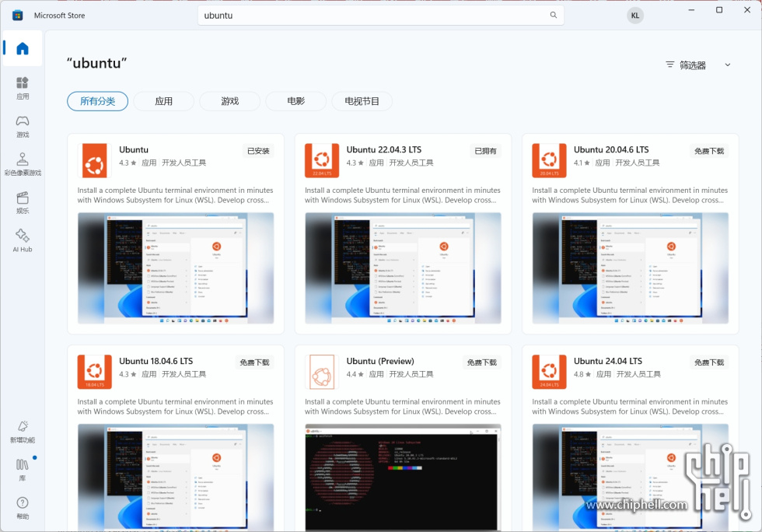Open the 应用 section in sidebar
762x532 pixels.
23,88
